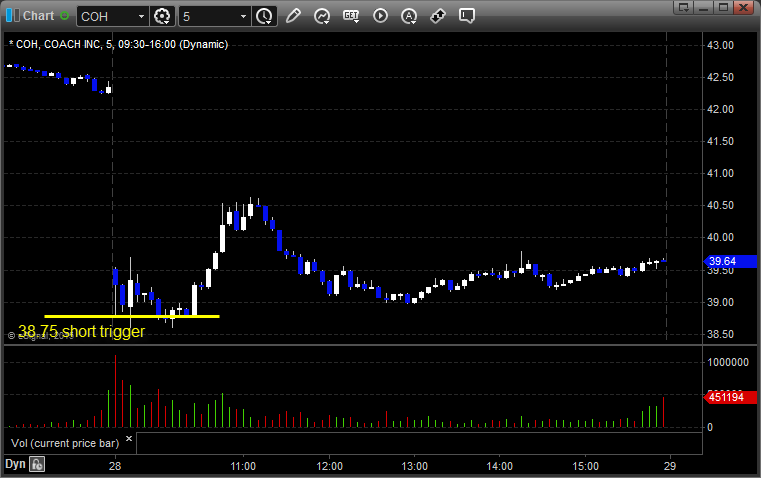
Task: Open the time interval clock icon
Action: 264,16
